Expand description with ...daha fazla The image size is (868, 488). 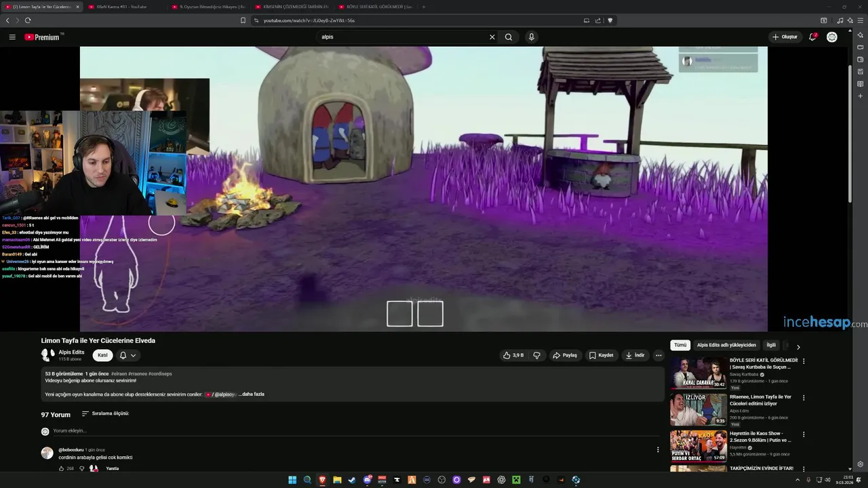pos(252,394)
